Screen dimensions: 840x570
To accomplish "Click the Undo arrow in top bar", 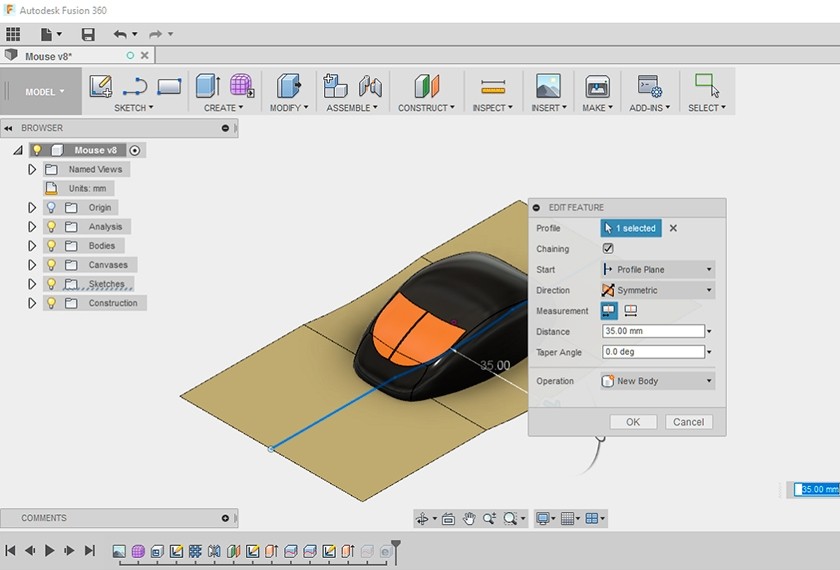I will [x=121, y=34].
